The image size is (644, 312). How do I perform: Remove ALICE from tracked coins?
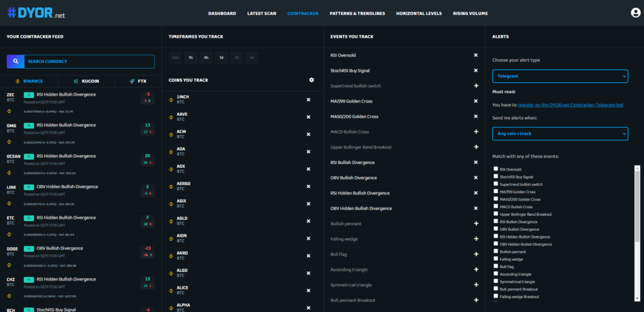pyautogui.click(x=308, y=291)
